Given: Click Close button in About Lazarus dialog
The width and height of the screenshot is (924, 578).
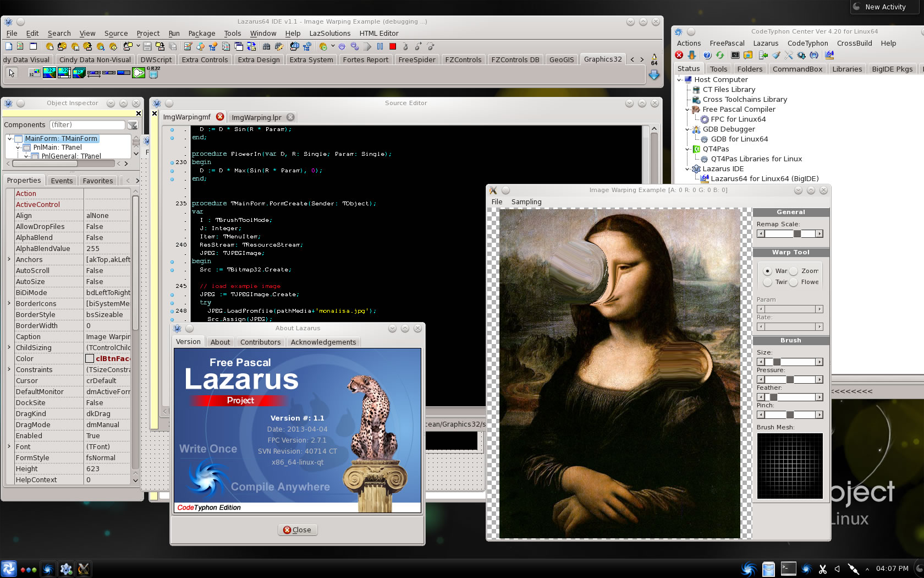Looking at the screenshot, I should 298,530.
